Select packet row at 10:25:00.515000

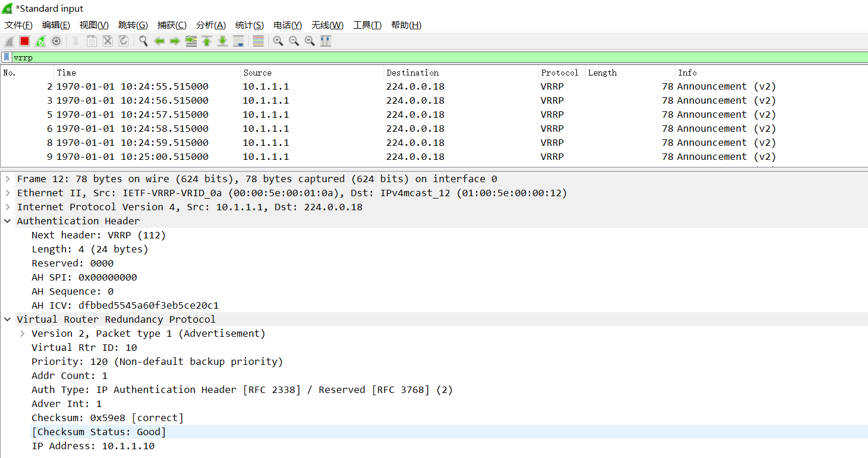click(x=434, y=156)
